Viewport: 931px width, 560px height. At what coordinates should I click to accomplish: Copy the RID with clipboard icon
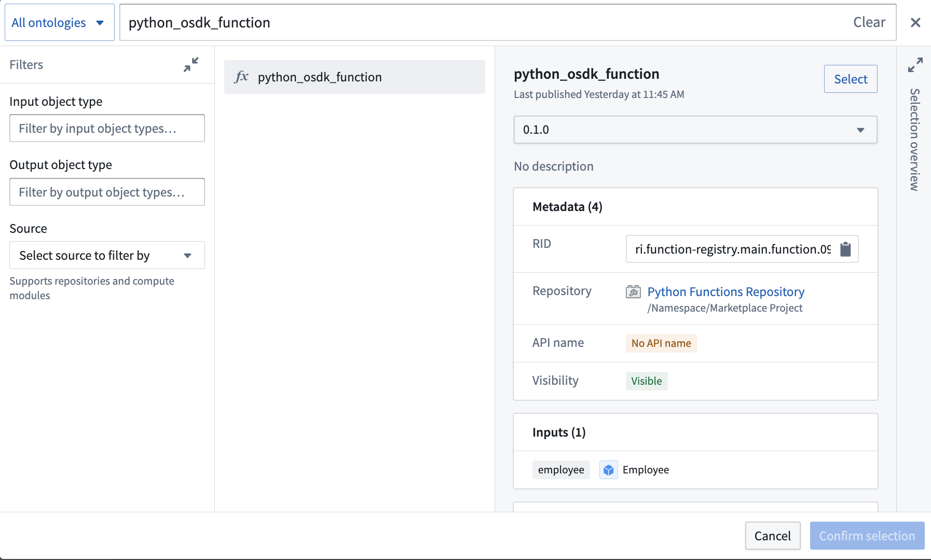coord(845,249)
